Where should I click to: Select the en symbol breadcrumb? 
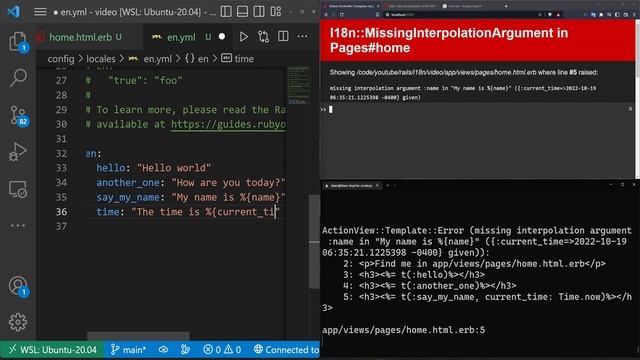(197, 59)
